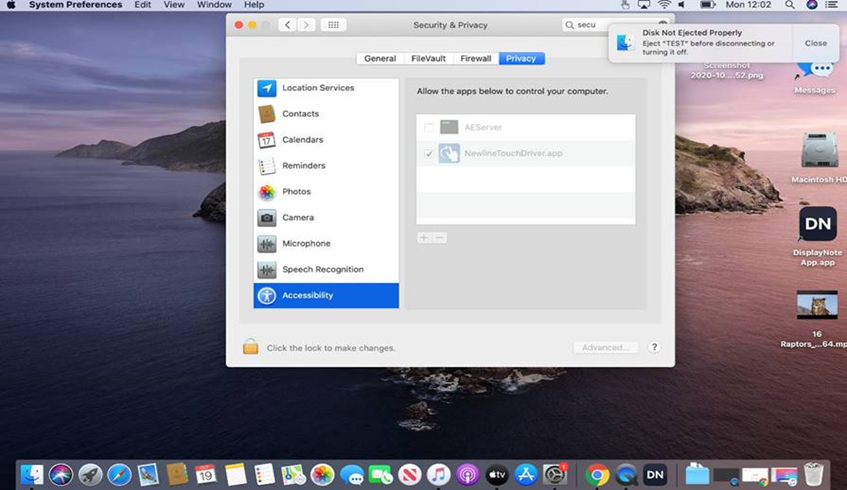The height and width of the screenshot is (490, 847).
Task: Click the lock icon to make changes
Action: [250, 347]
